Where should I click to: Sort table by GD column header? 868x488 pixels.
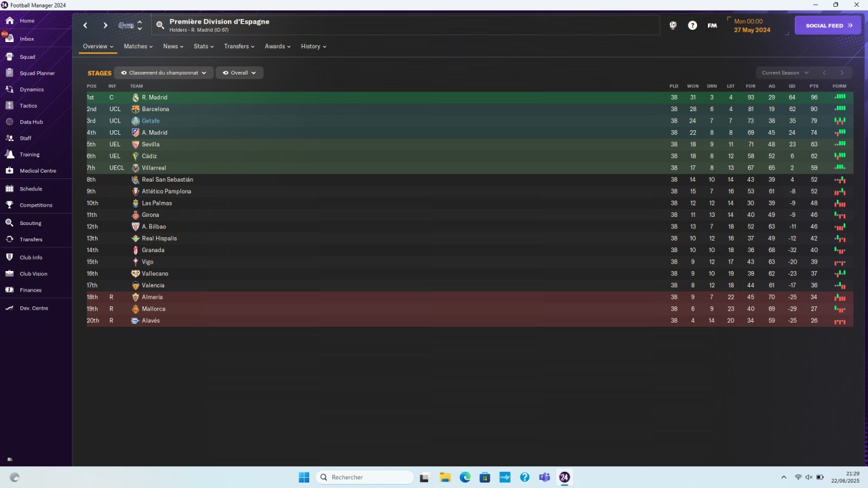pyautogui.click(x=792, y=86)
